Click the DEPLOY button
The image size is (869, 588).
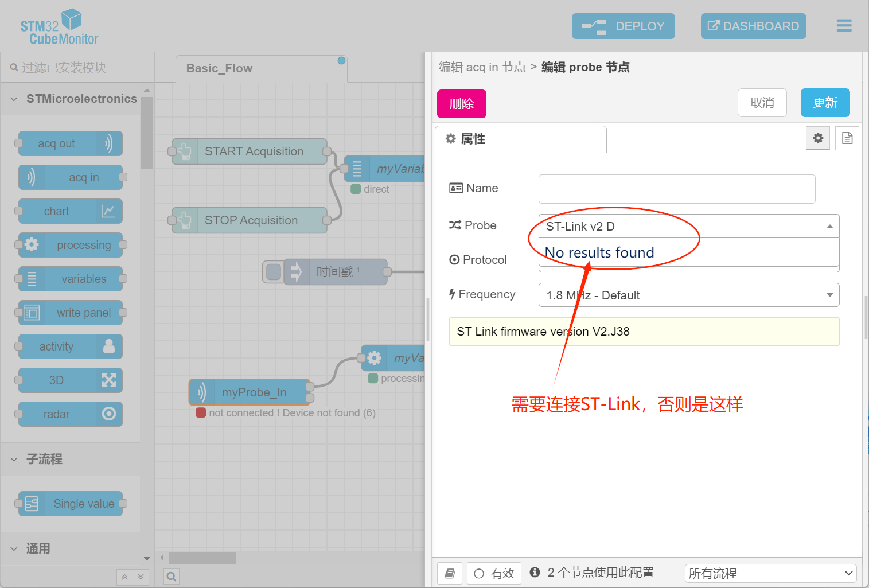[x=623, y=26]
